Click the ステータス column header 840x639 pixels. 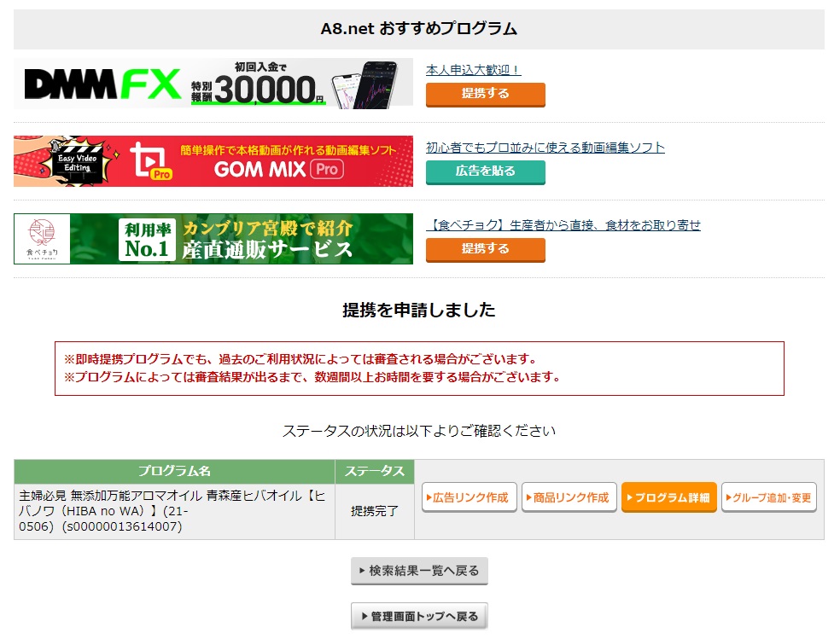click(375, 471)
